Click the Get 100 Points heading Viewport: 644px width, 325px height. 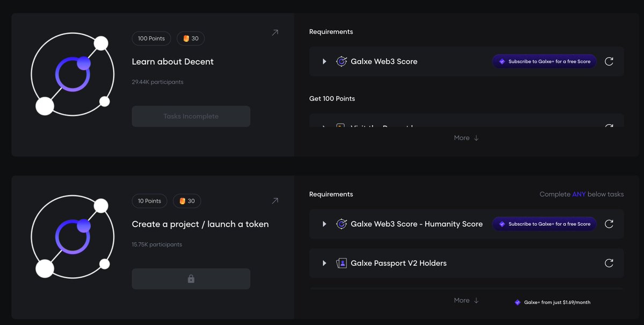pos(332,99)
